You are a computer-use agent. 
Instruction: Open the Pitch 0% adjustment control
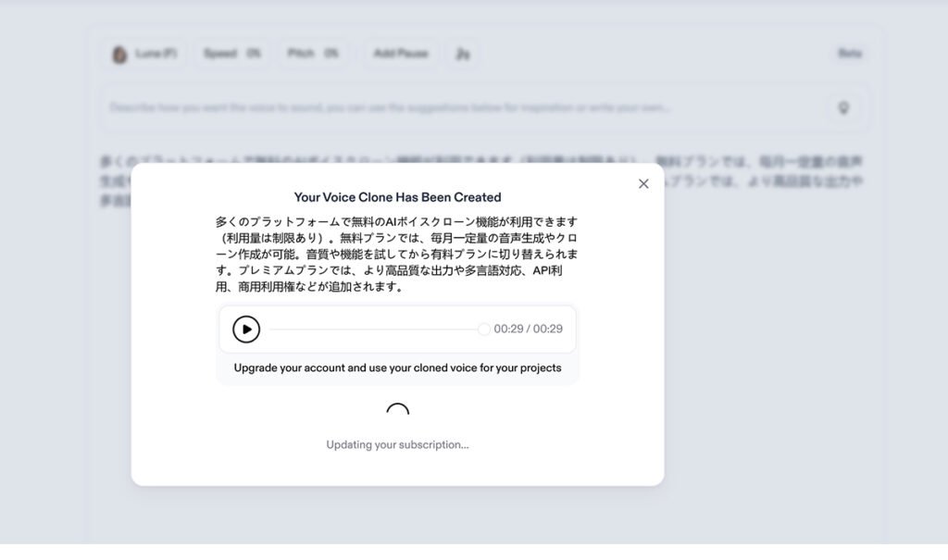314,53
